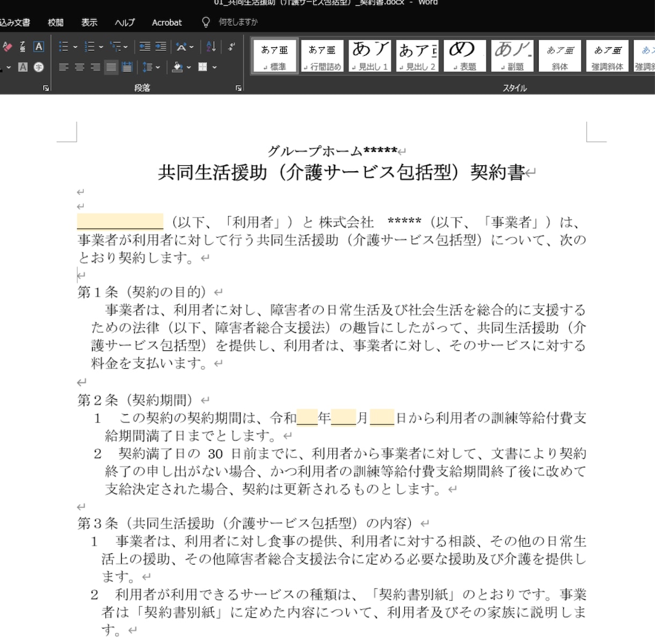Viewport: 655px width, 644px height.
Task: Launch the Font group dialog launcher
Action: tap(46, 88)
